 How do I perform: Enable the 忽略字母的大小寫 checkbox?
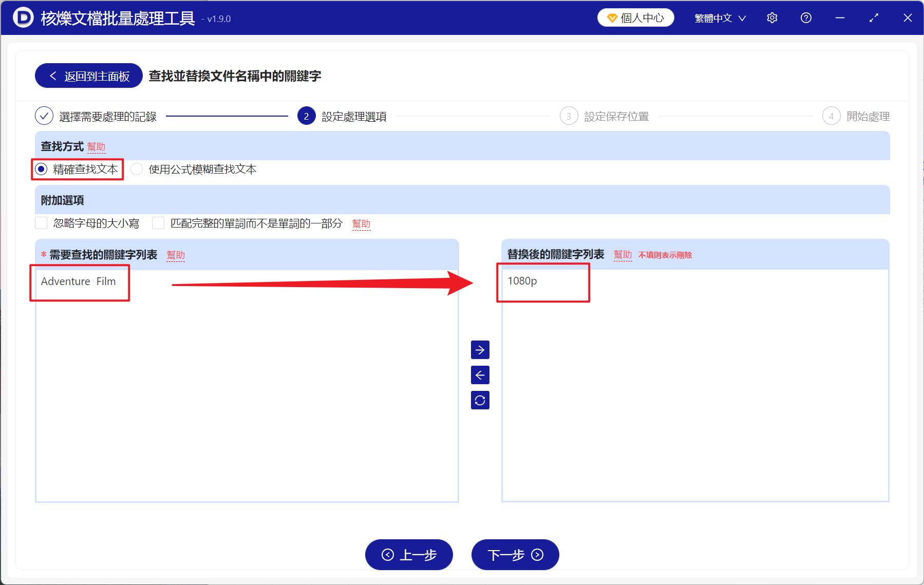pos(41,223)
